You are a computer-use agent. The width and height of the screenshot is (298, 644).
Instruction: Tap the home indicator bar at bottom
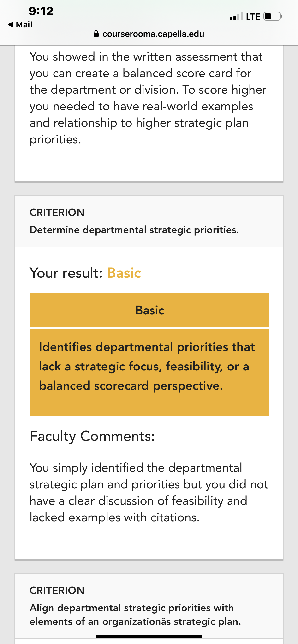[149, 636]
